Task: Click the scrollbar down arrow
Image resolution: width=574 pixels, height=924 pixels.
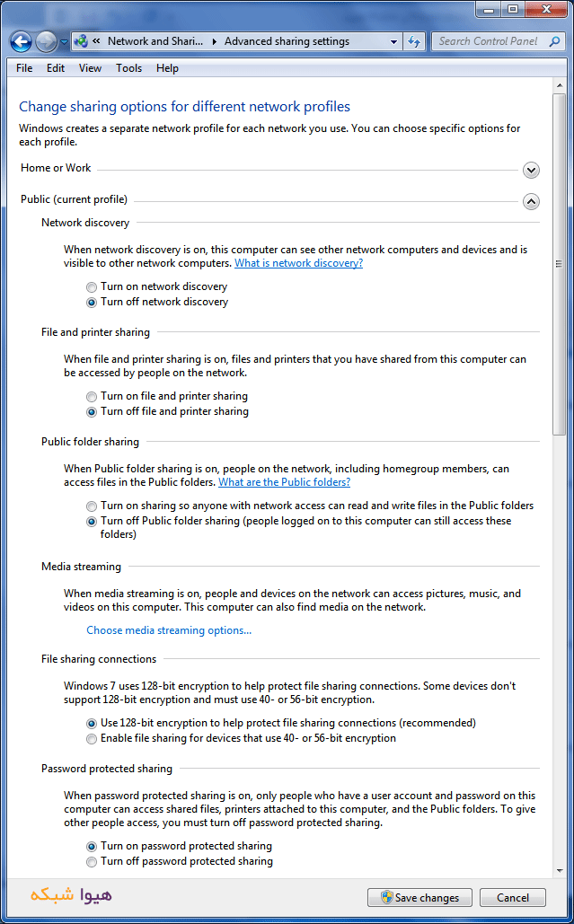Action: tap(560, 871)
